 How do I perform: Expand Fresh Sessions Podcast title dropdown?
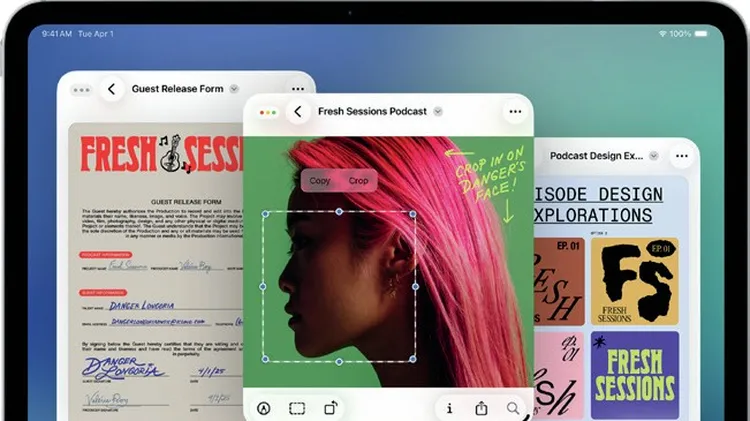click(x=438, y=111)
